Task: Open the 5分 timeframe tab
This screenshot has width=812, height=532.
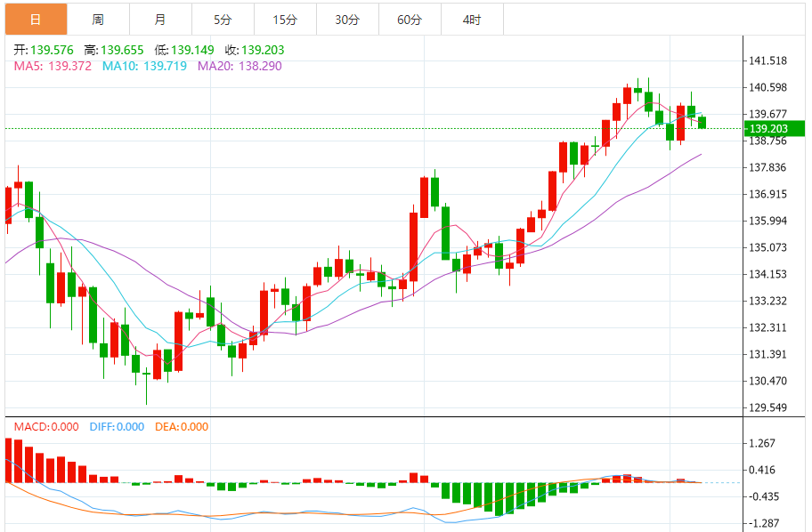Action: (223, 20)
